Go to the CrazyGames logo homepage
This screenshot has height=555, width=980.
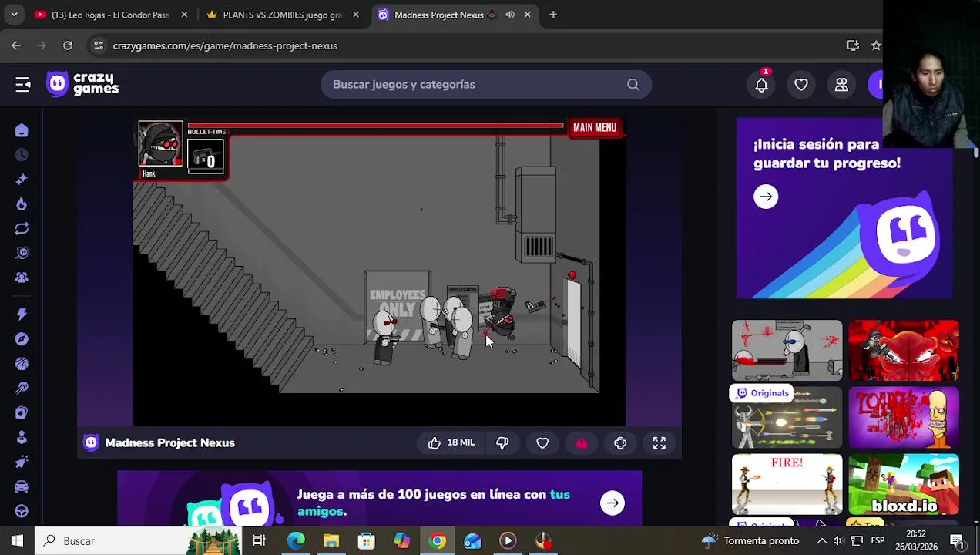point(82,84)
